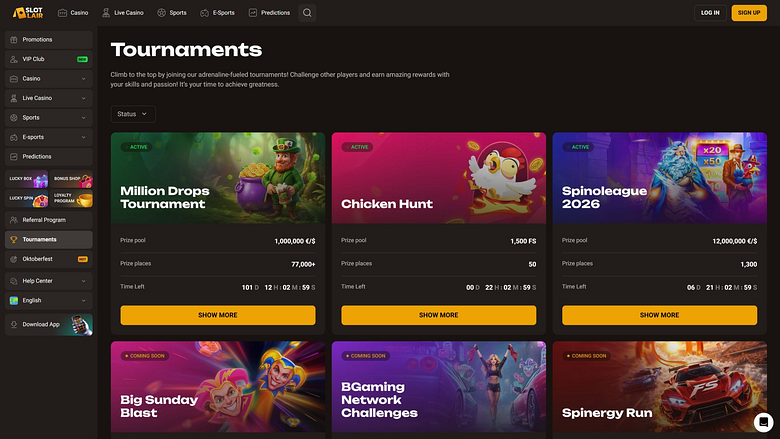Open the BGaming Network Challenges banner
Screen dimensions: 780x439
(x=439, y=387)
